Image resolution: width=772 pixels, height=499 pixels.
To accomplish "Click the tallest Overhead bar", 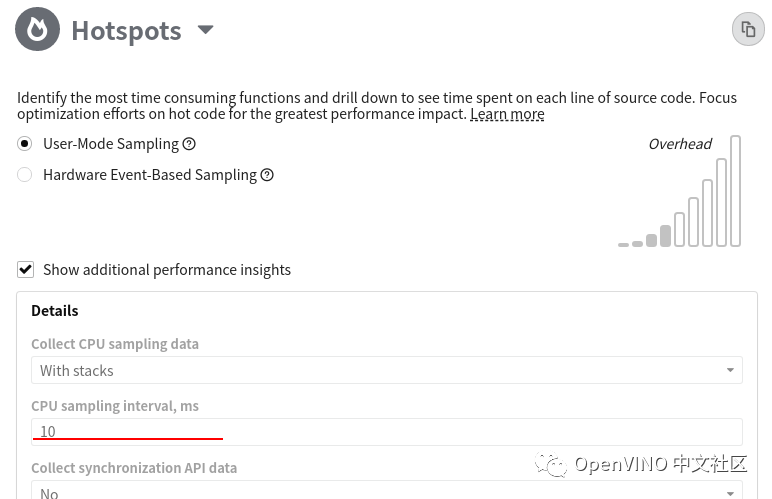I will pyautogui.click(x=736, y=191).
